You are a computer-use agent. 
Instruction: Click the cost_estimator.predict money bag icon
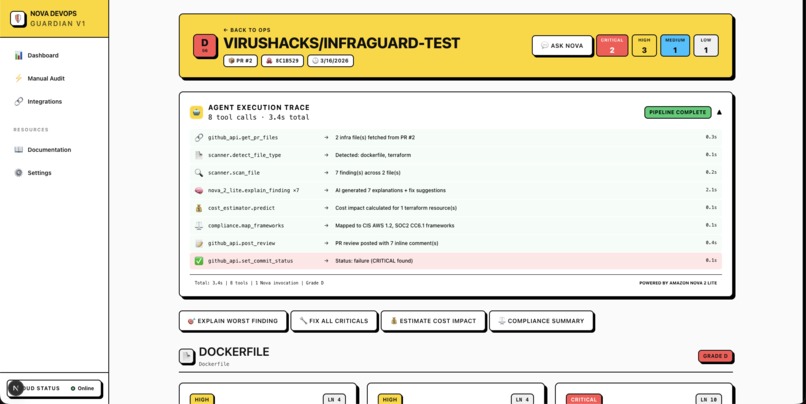tap(199, 208)
